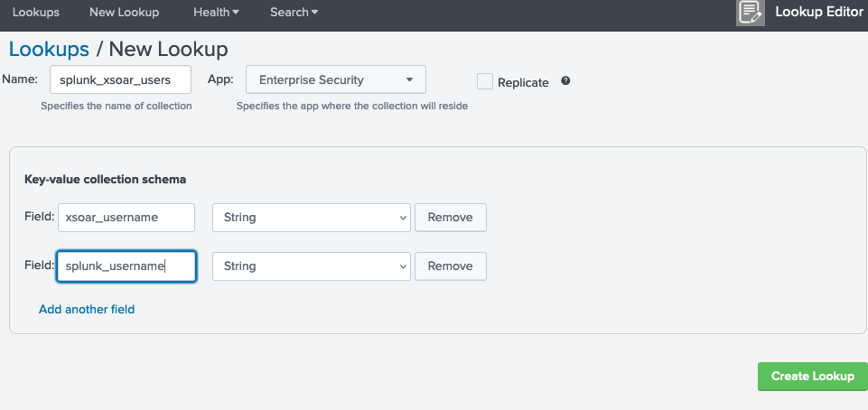The height and width of the screenshot is (410, 868).
Task: Open type dropdown for xsoar_username field
Action: pyautogui.click(x=311, y=218)
